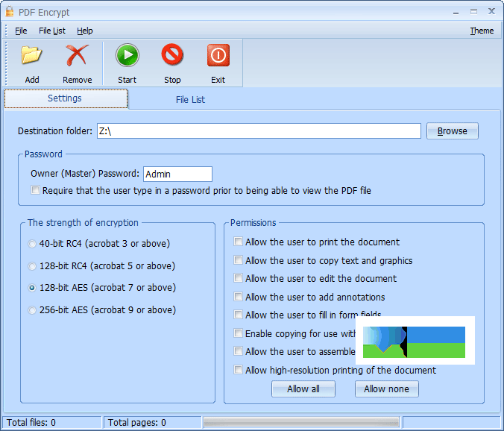Switch to the File List tab
The height and width of the screenshot is (431, 504).
click(x=190, y=100)
